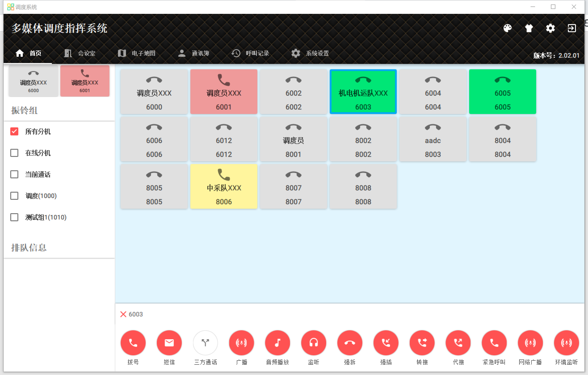588x375 pixels.
Task: Enable the 在线分机 checkbox
Action: click(14, 153)
